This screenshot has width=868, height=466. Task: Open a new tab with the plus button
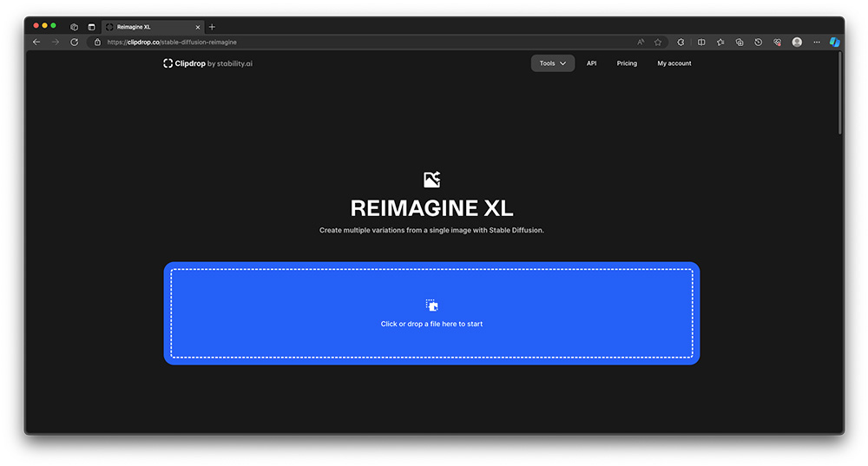[212, 27]
